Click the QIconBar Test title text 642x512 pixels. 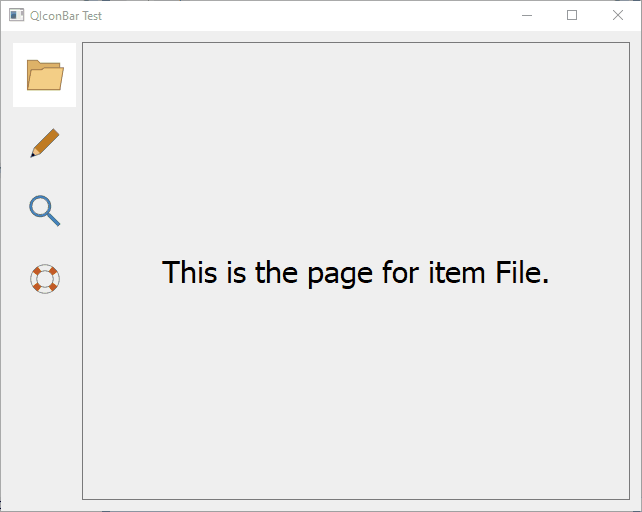pos(66,16)
